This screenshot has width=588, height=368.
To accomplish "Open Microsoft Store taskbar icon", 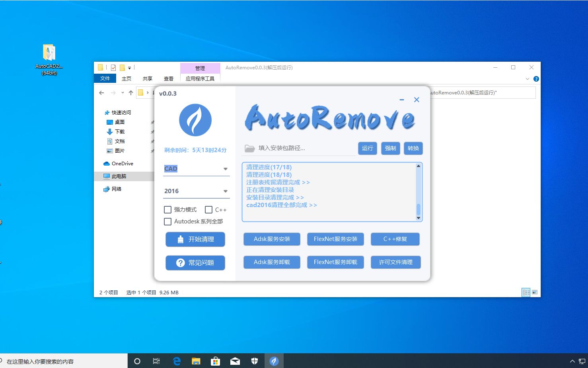I will coord(215,361).
